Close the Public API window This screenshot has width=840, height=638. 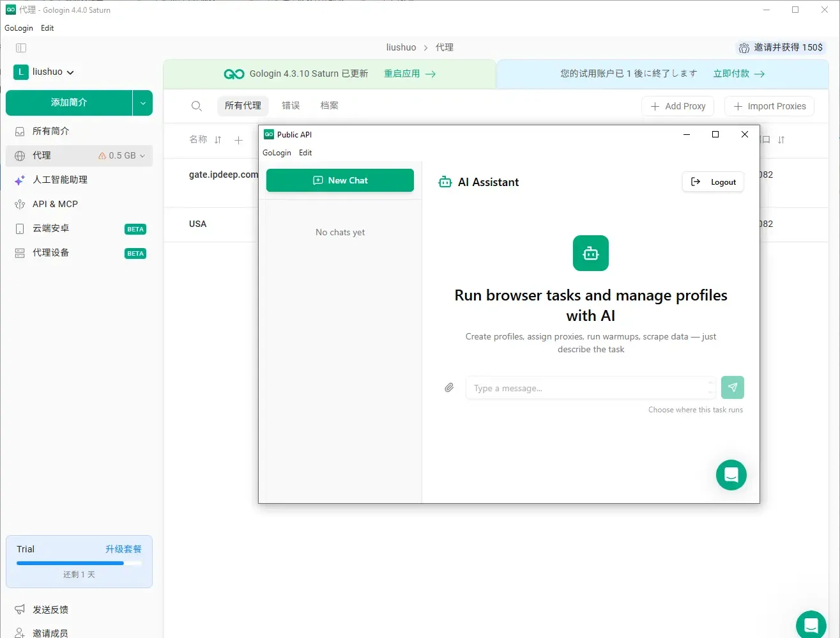point(745,134)
